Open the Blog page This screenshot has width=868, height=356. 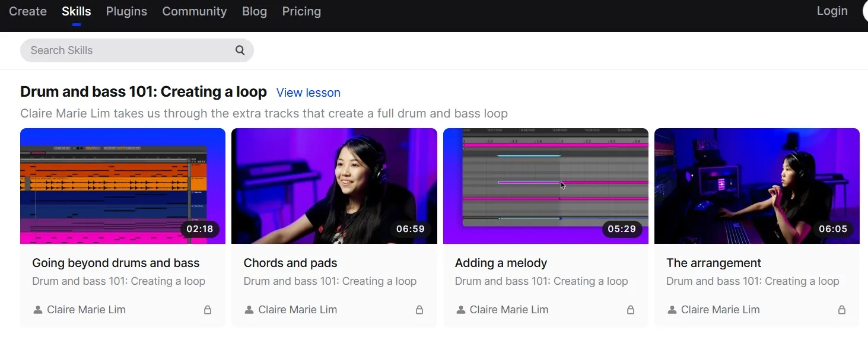(x=255, y=11)
